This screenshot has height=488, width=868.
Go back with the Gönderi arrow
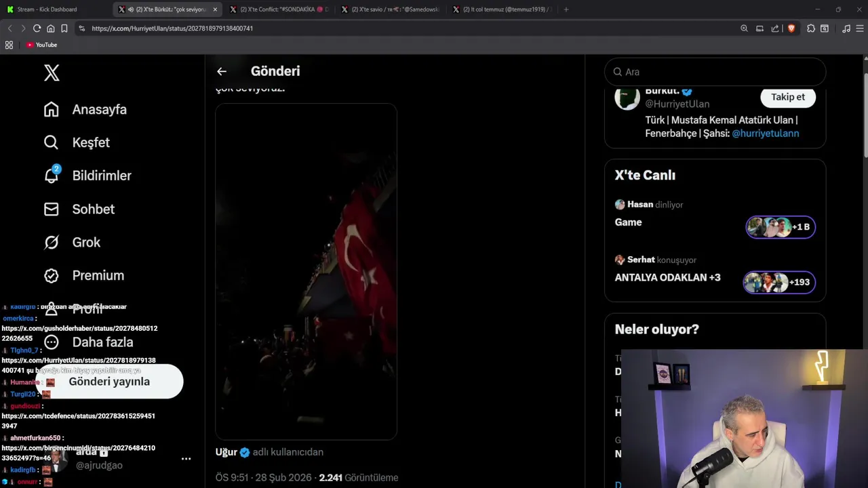click(222, 71)
